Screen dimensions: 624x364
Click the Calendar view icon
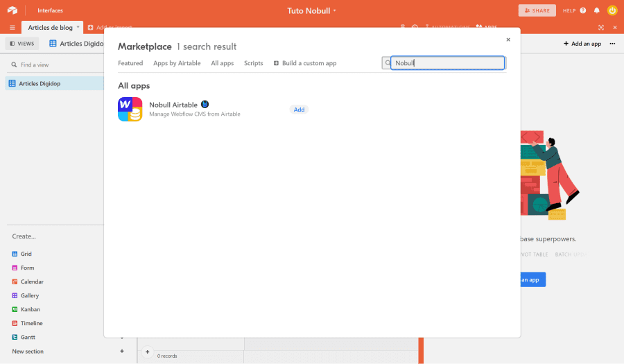15,281
